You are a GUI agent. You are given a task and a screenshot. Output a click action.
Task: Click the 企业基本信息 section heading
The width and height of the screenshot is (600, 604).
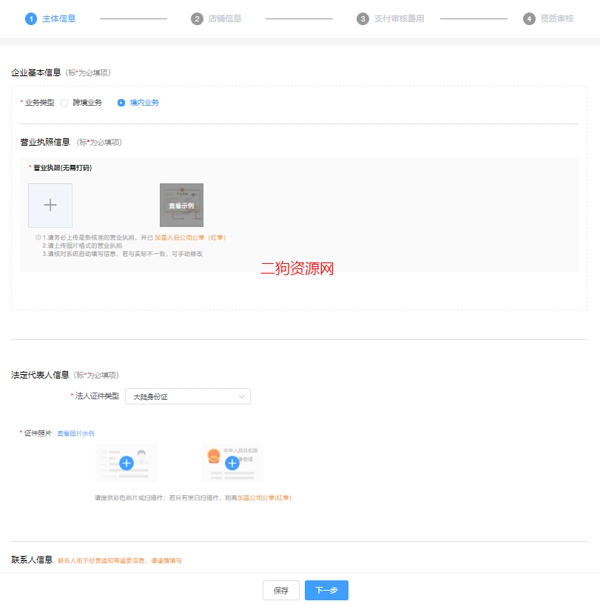pyautogui.click(x=36, y=72)
